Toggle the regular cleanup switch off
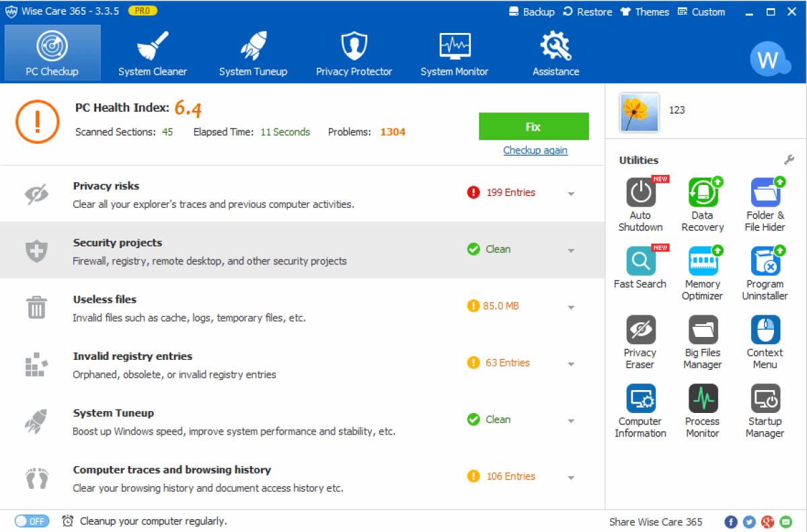This screenshot has width=807, height=532. point(32,521)
